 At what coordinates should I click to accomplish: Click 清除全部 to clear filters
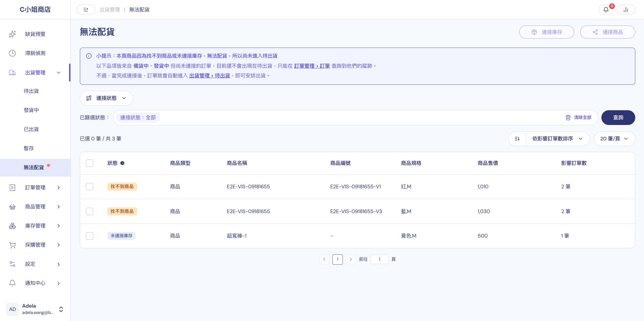pos(579,118)
